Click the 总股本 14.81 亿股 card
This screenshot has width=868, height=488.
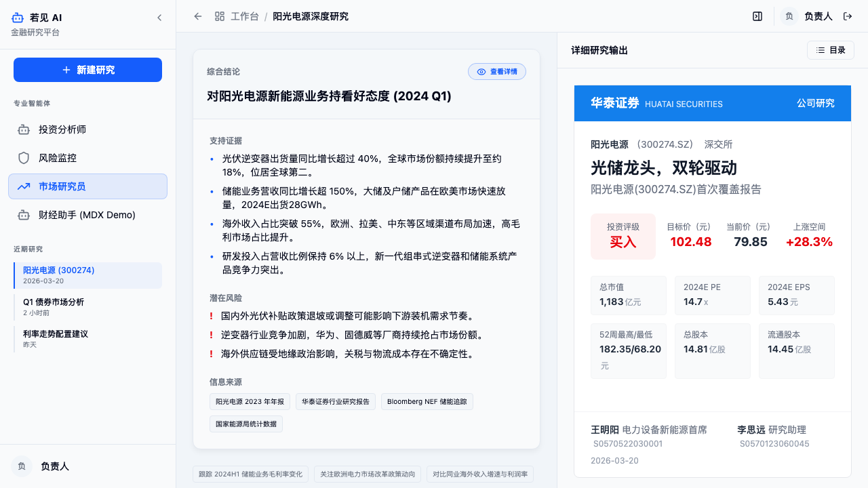coord(713,351)
